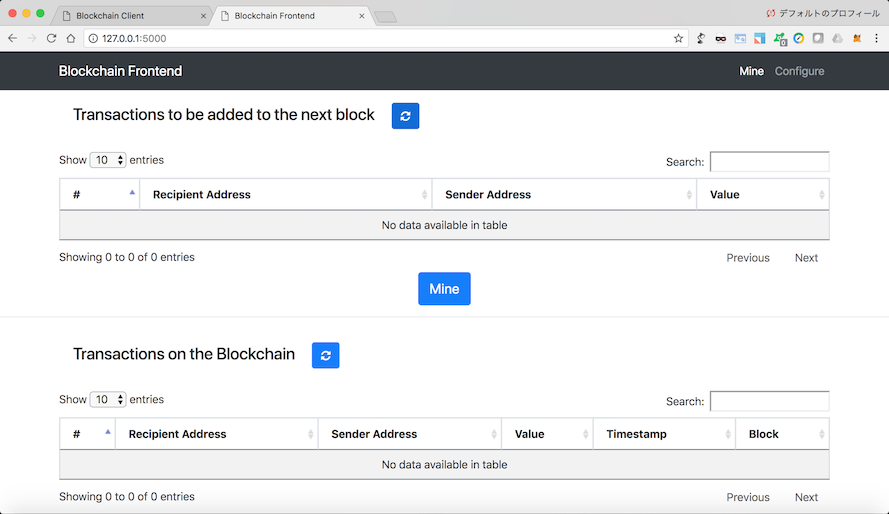Sort pending table by Recipient Address
Viewport: 889px width, 514px height.
tap(285, 195)
